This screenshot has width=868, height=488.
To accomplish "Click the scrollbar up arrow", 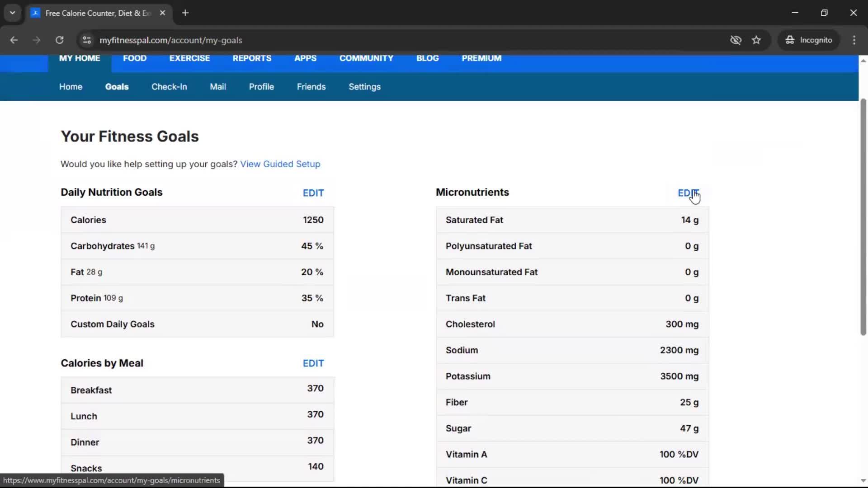I will 863,61.
